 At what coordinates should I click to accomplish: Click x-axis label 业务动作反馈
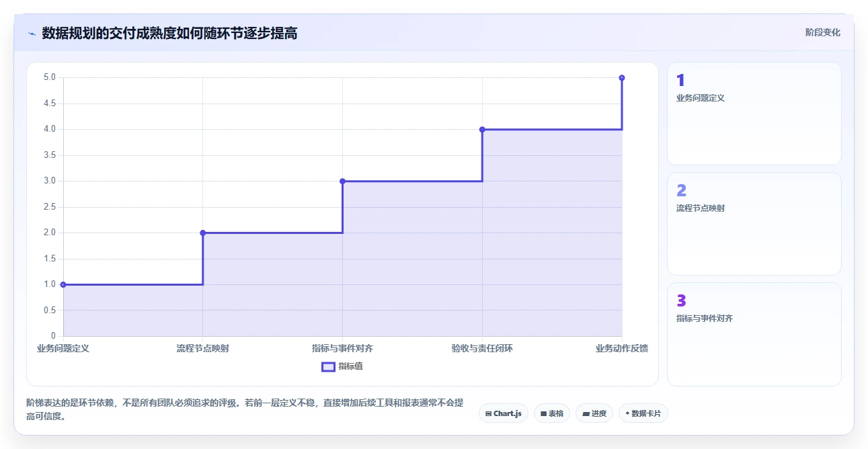(622, 348)
